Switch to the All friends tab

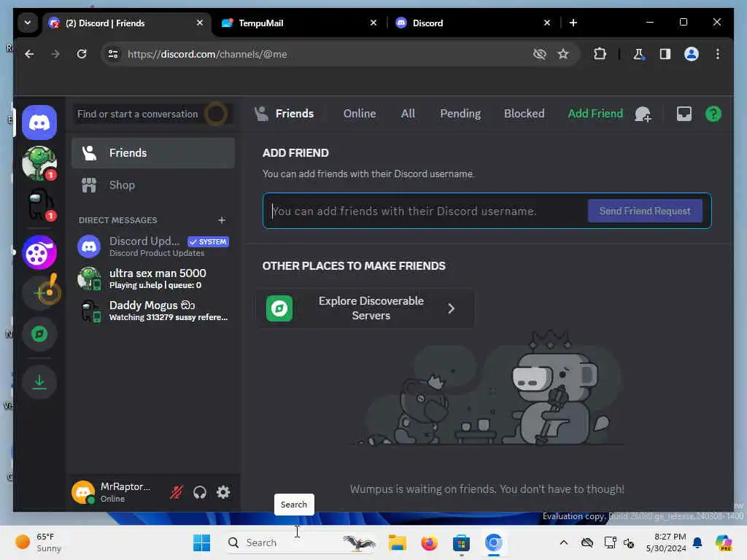coord(408,114)
